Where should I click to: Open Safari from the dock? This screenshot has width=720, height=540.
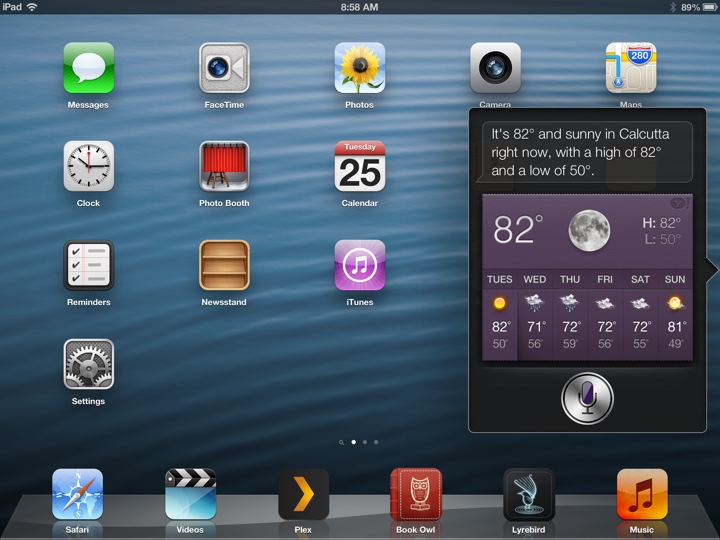pos(77,494)
